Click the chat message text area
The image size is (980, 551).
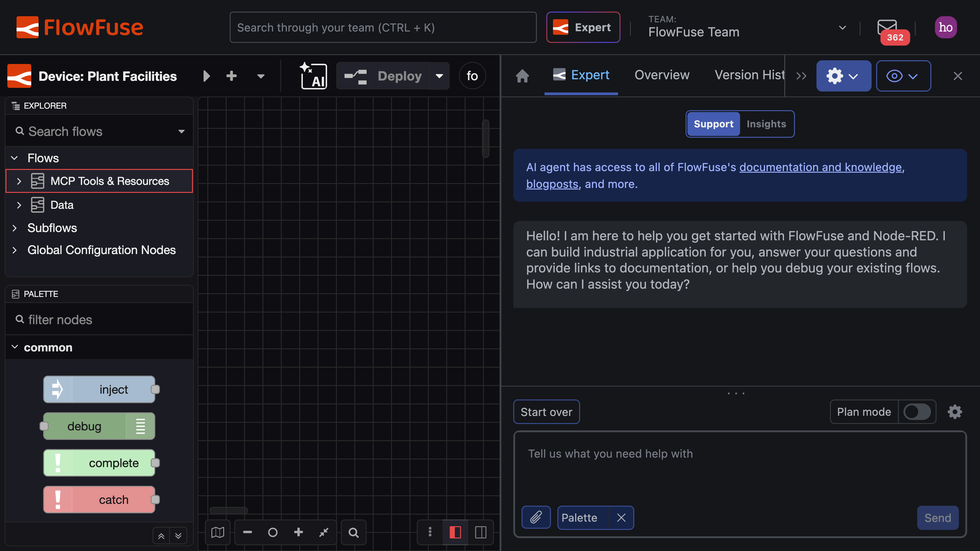pyautogui.click(x=740, y=468)
